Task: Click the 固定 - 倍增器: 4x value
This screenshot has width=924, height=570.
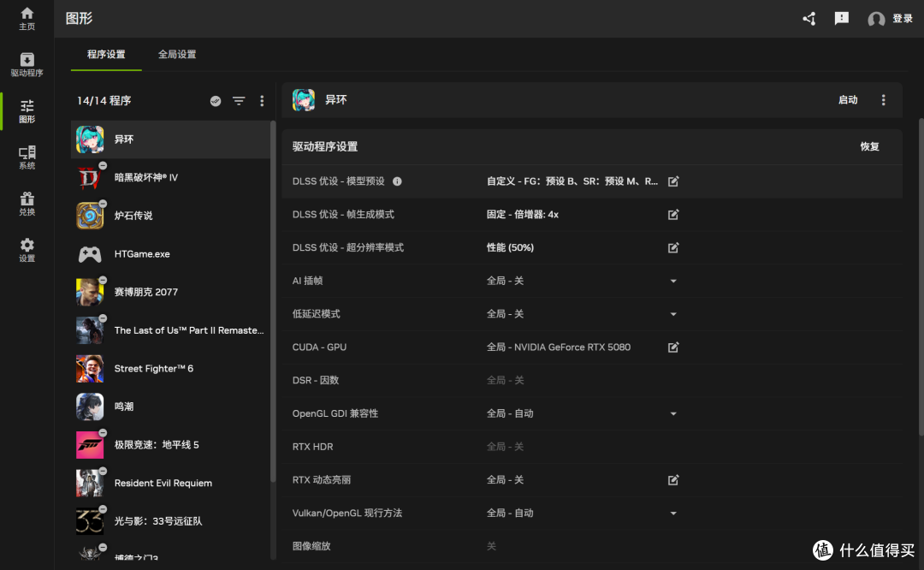Action: (522, 215)
